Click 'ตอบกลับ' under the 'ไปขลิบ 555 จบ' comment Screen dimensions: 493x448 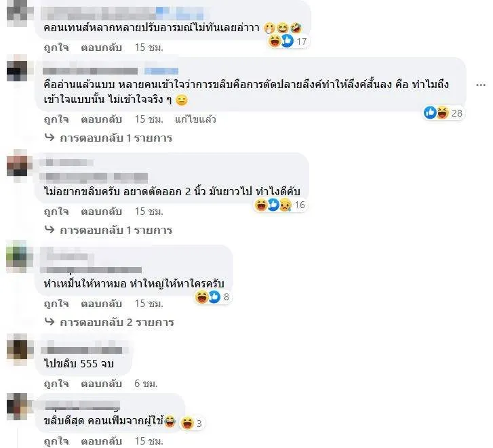[x=101, y=384]
